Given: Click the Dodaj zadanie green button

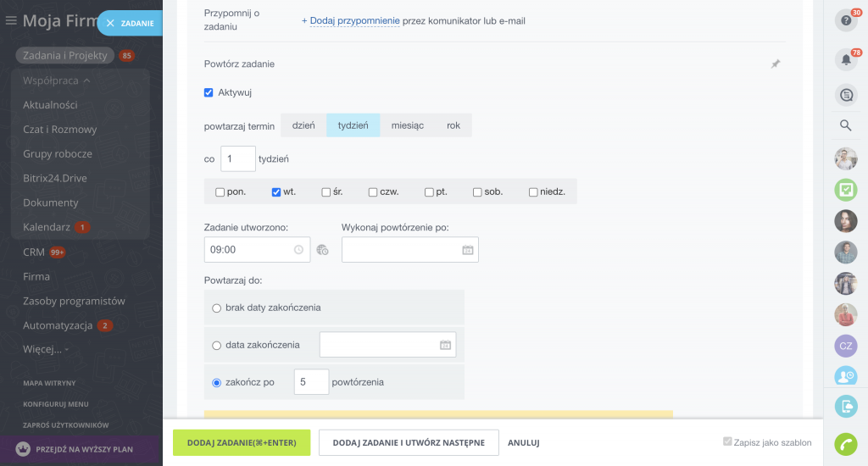Looking at the screenshot, I should (x=242, y=442).
